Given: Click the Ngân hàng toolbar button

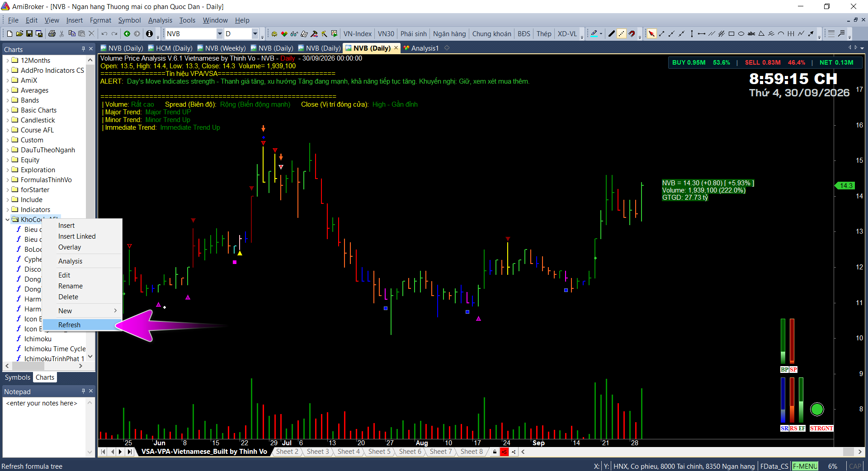Looking at the screenshot, I should (449, 34).
